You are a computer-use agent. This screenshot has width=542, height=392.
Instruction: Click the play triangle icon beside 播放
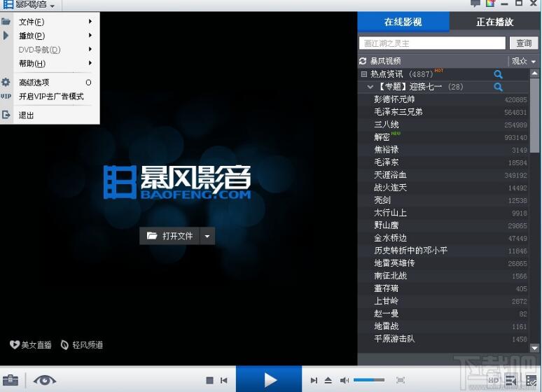(x=6, y=35)
